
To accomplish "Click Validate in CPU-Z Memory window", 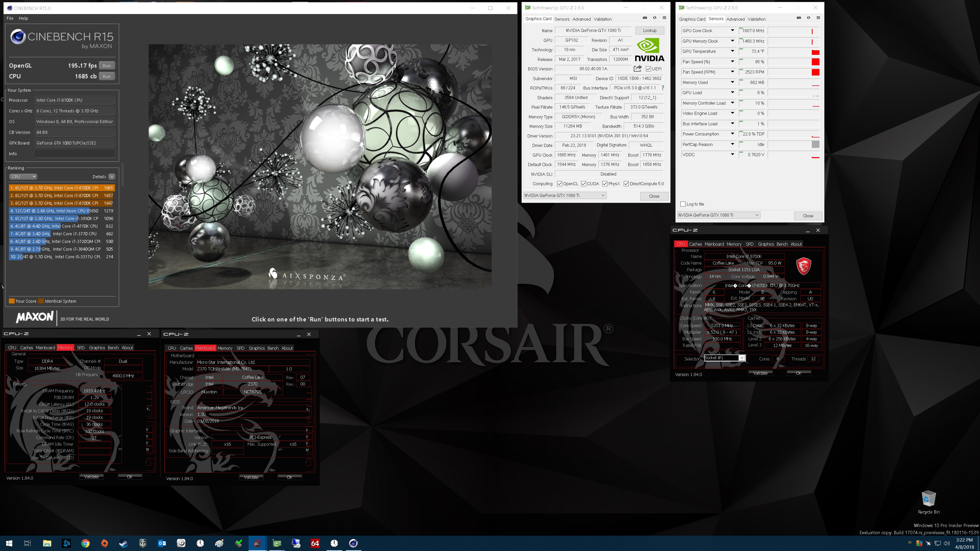I will (x=91, y=477).
